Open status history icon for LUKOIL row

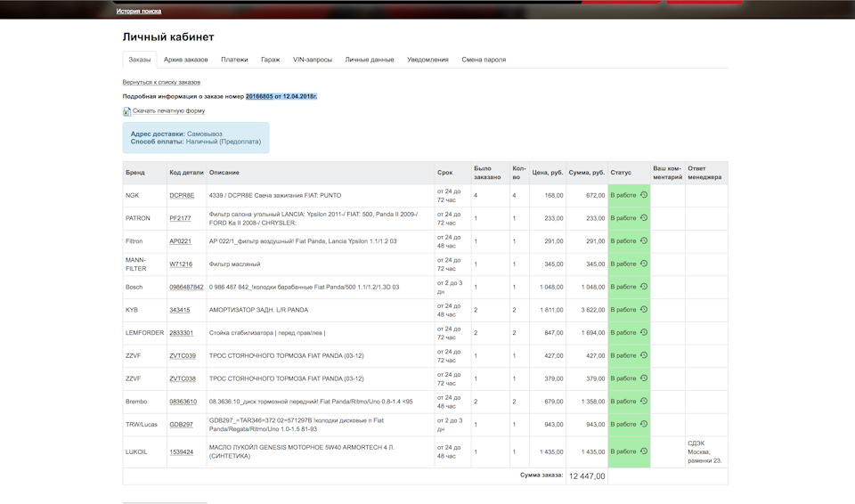[x=643, y=451]
